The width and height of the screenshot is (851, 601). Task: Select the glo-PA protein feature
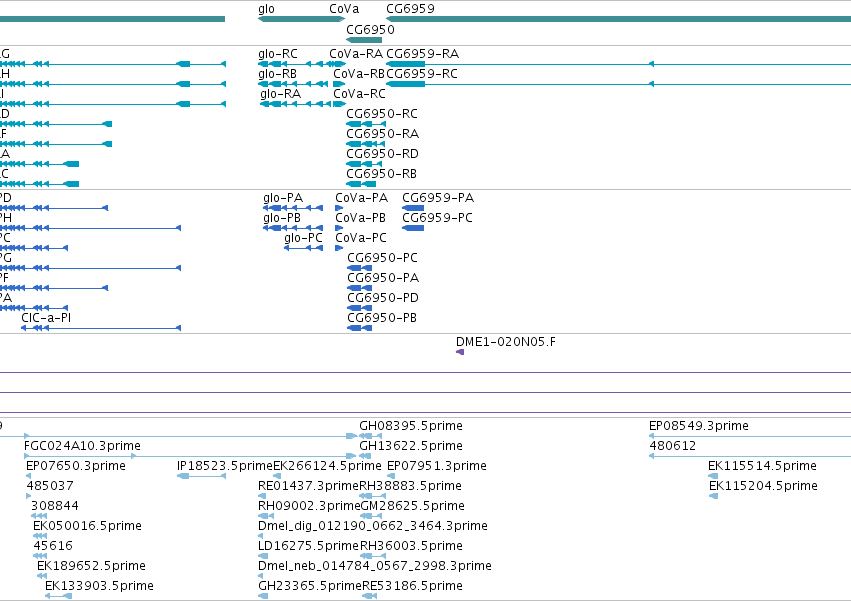coord(293,208)
